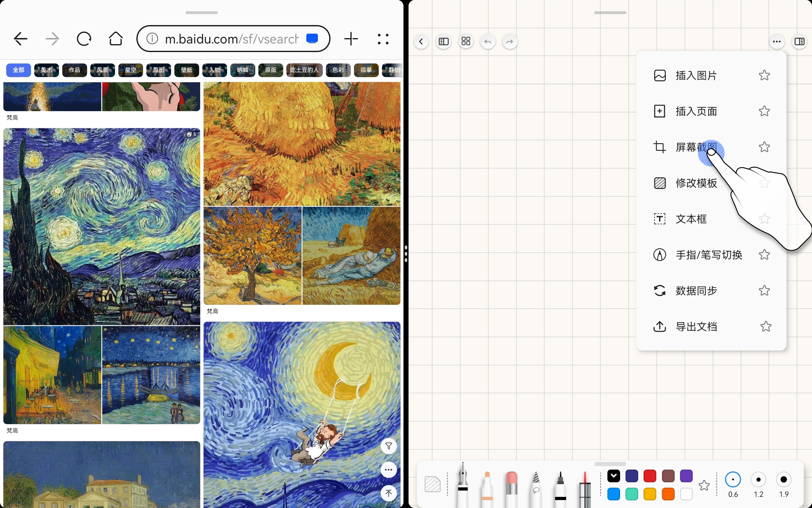812x508 pixels.
Task: Select the 星空 filter tab
Action: coord(131,70)
